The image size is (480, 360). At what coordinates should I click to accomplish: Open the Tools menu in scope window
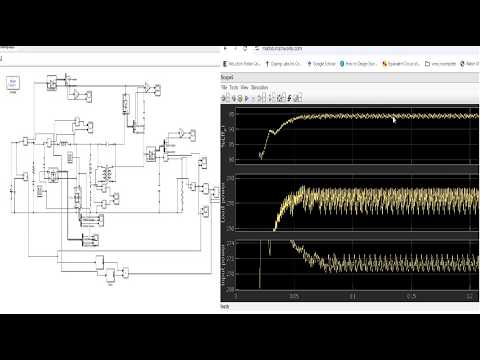[234, 87]
